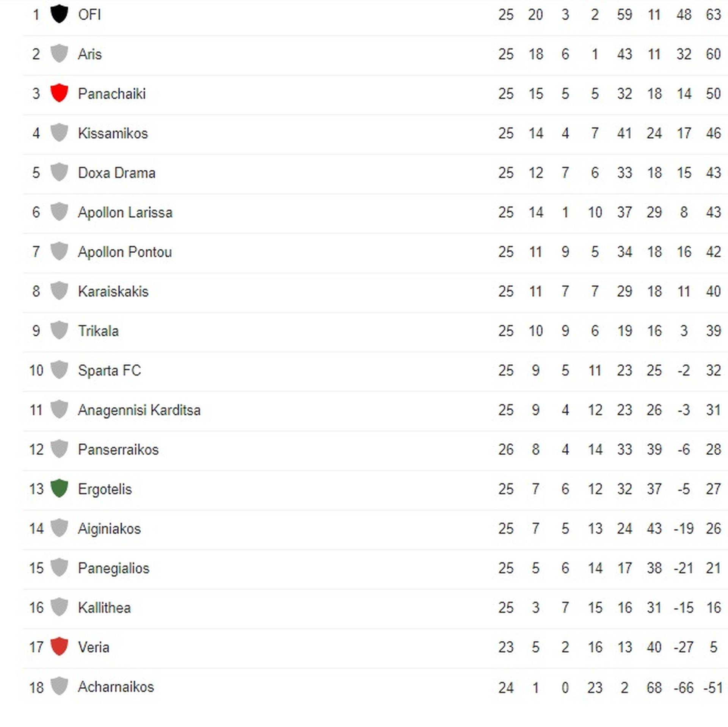Click Acharnaikos's -51 points value
728x727 pixels.
click(x=713, y=687)
